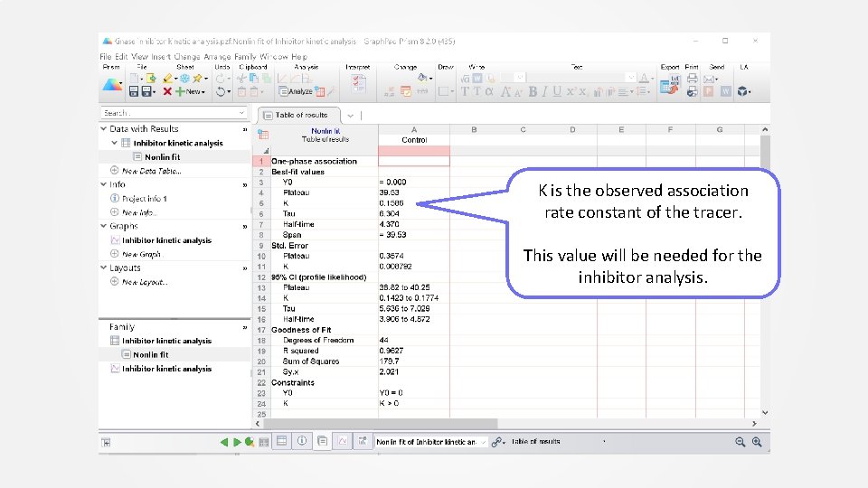Image resolution: width=868 pixels, height=488 pixels.
Task: Click the zoom in magnifier
Action: (x=757, y=442)
